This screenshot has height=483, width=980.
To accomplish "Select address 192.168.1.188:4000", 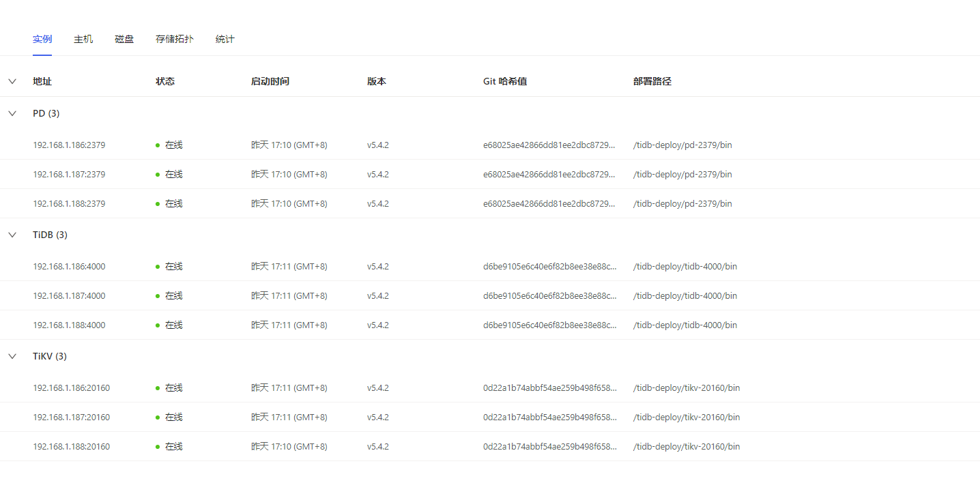I will [69, 325].
